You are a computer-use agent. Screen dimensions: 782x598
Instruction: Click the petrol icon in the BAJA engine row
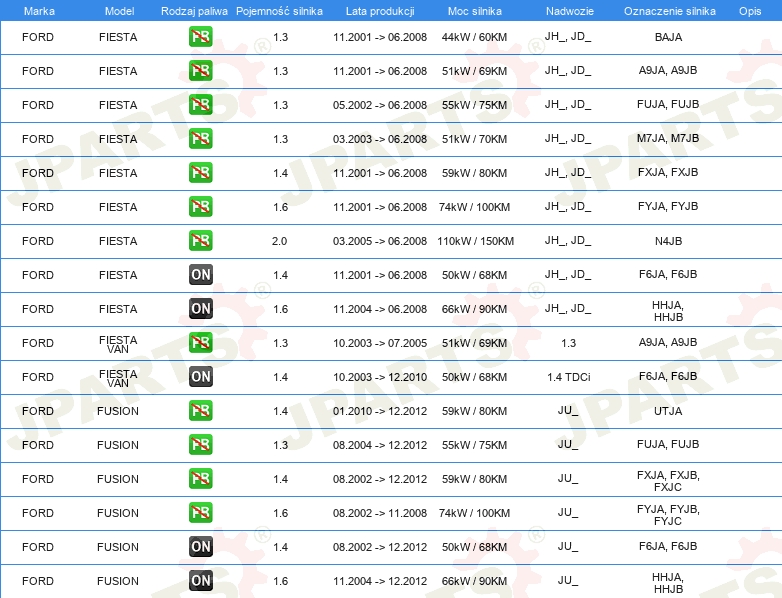point(200,37)
